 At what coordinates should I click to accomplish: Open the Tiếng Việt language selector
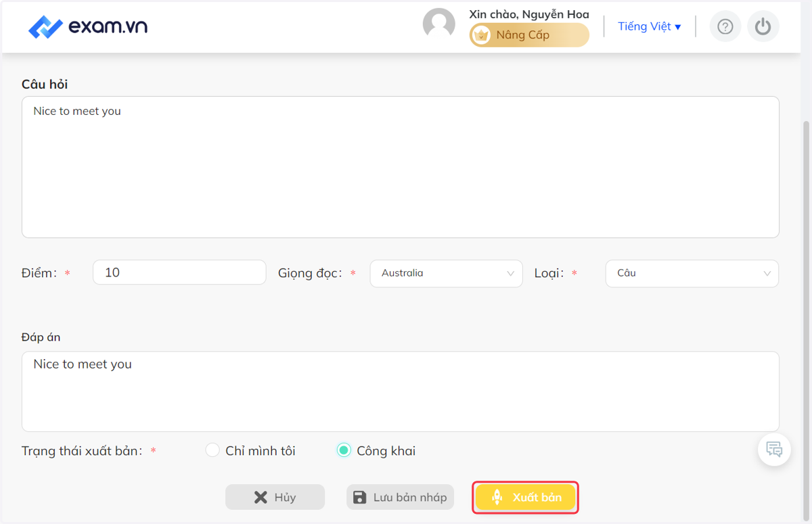[650, 26]
